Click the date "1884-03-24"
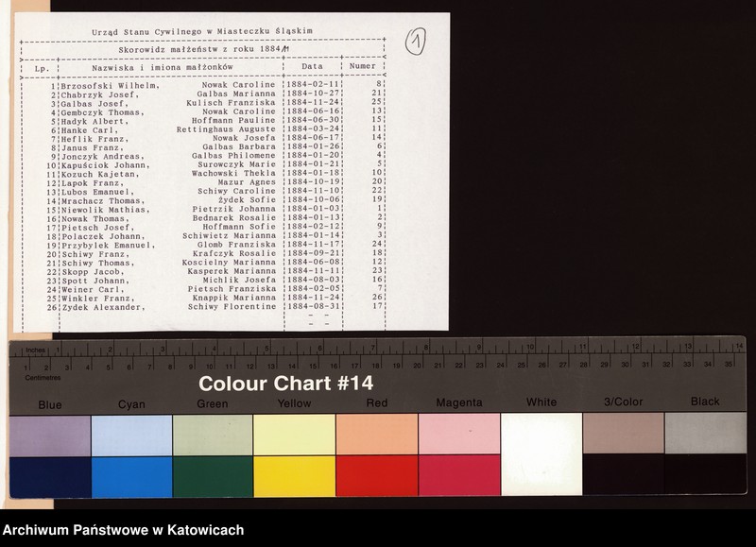 (x=314, y=128)
